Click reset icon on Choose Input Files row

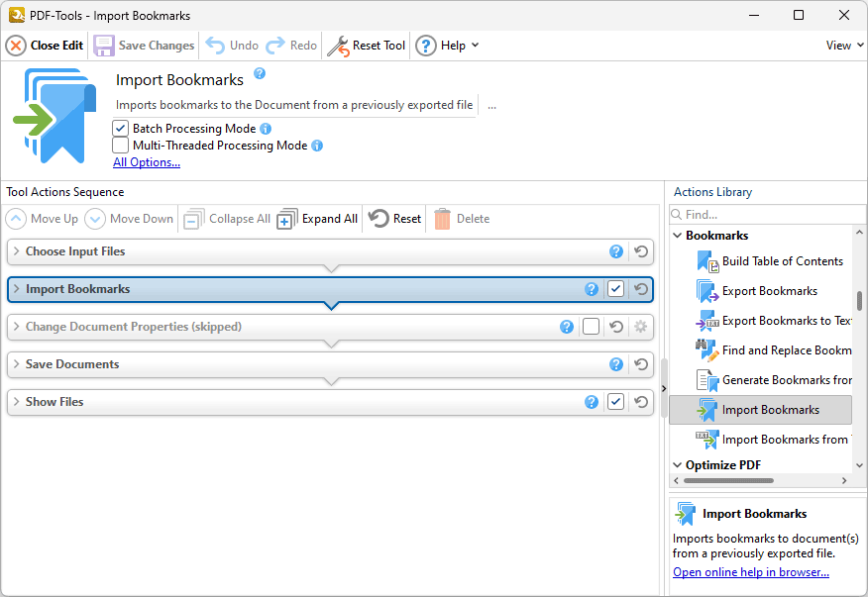pyautogui.click(x=641, y=251)
